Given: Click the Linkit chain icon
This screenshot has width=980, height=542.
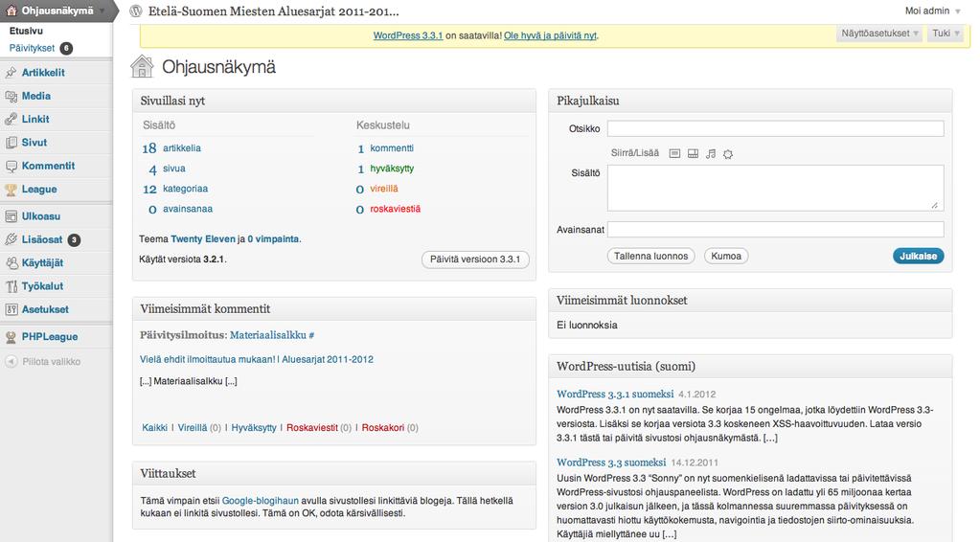Looking at the screenshot, I should (11, 120).
